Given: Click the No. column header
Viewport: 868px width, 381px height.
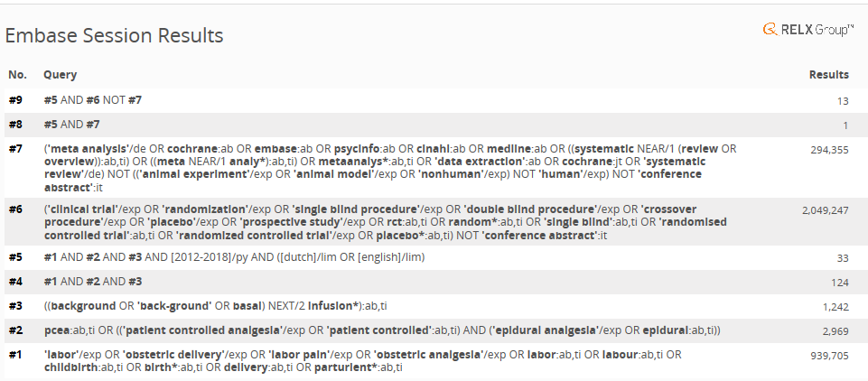Looking at the screenshot, I should [x=17, y=75].
